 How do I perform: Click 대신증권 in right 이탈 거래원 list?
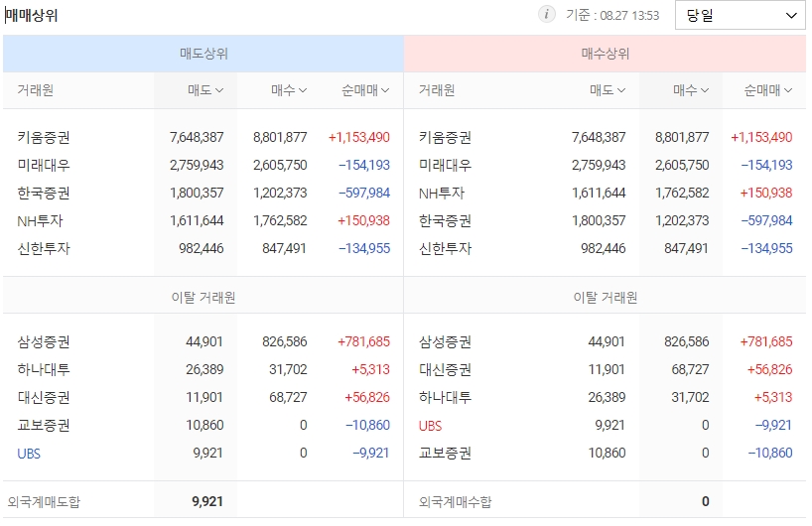pos(445,369)
